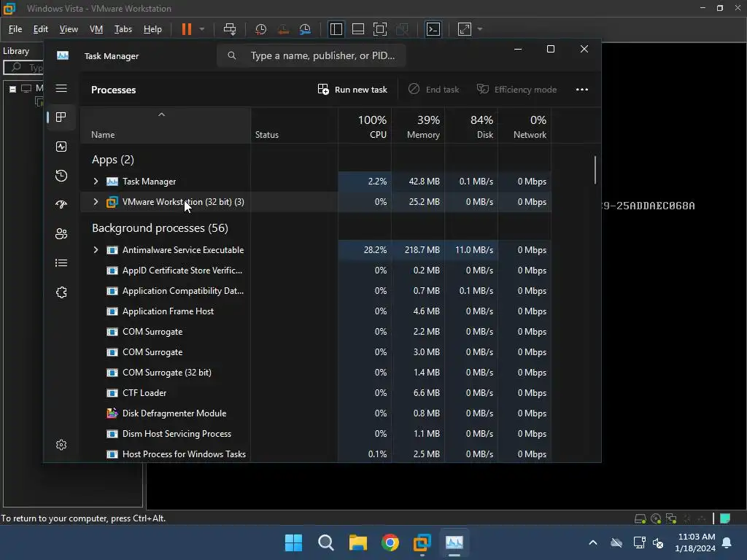Open VMware snapshot manager icon
The image size is (747, 560).
click(305, 29)
